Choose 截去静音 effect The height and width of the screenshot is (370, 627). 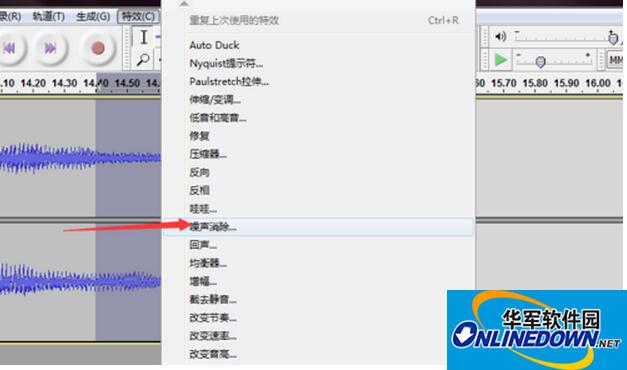pos(318,300)
